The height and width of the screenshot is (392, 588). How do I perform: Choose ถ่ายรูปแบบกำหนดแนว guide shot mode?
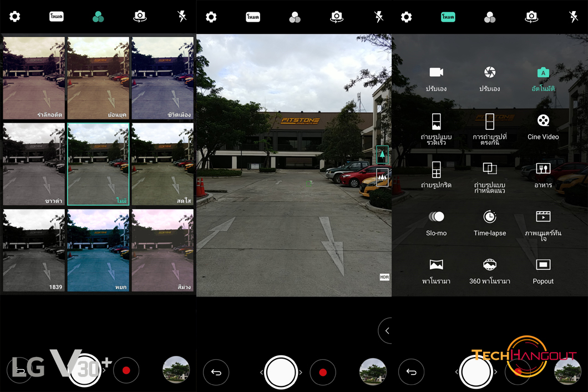tap(490, 178)
